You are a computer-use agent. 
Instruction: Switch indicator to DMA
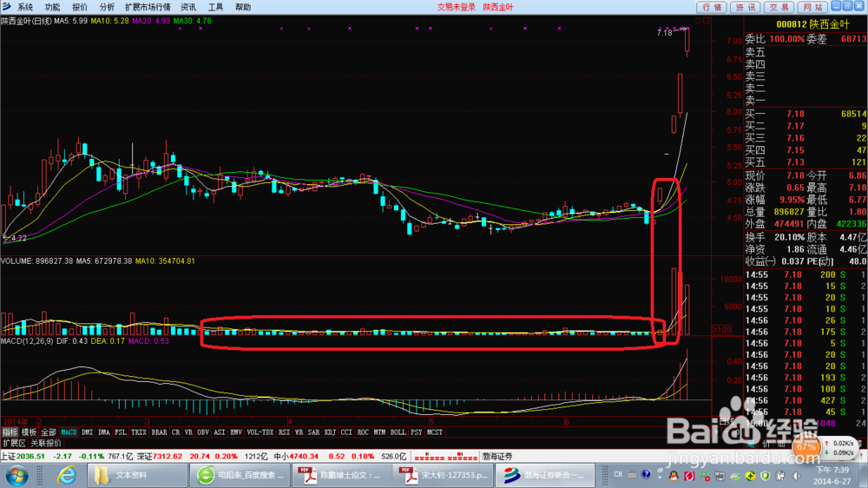click(103, 432)
